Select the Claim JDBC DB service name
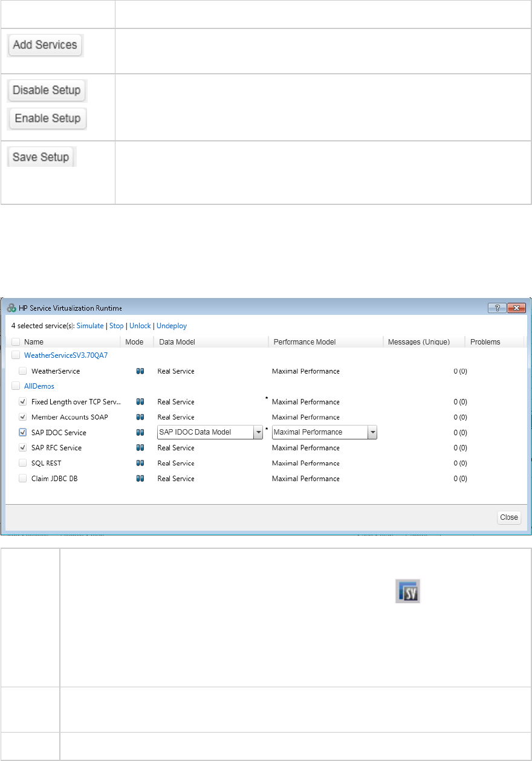 point(54,479)
